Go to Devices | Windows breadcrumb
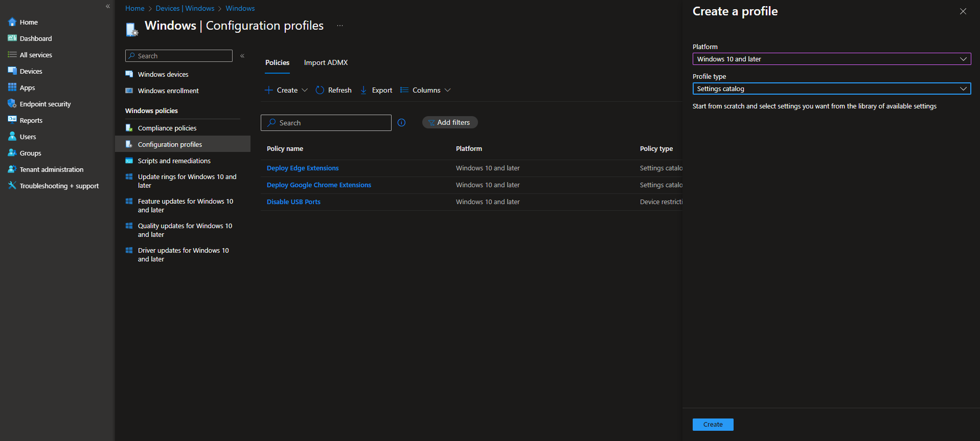This screenshot has width=980, height=441. tap(185, 8)
